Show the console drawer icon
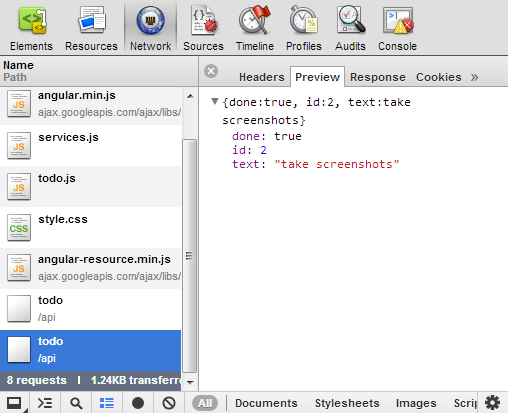 point(45,403)
